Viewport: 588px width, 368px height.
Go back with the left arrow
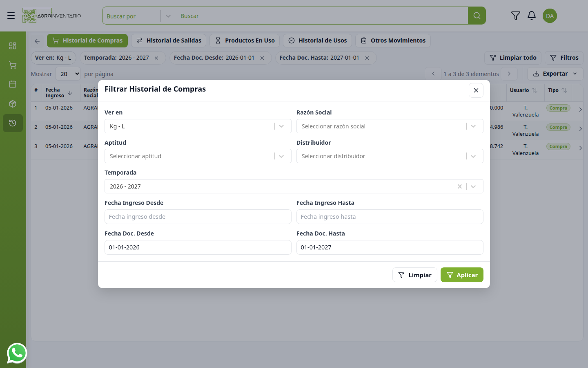click(37, 41)
